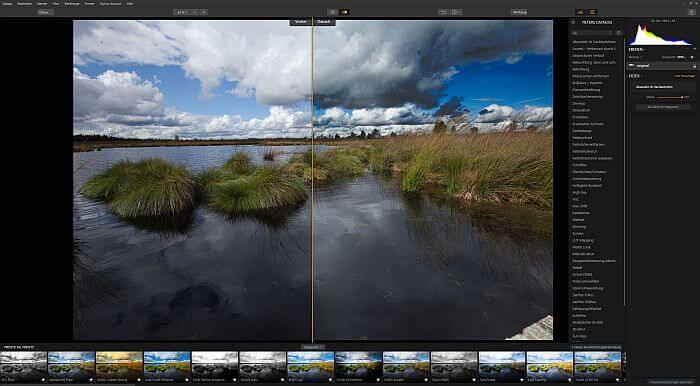The width and height of the screenshot is (700, 386).
Task: Click the circular icon beside FILTERS CATALOG title
Action: pos(573,22)
